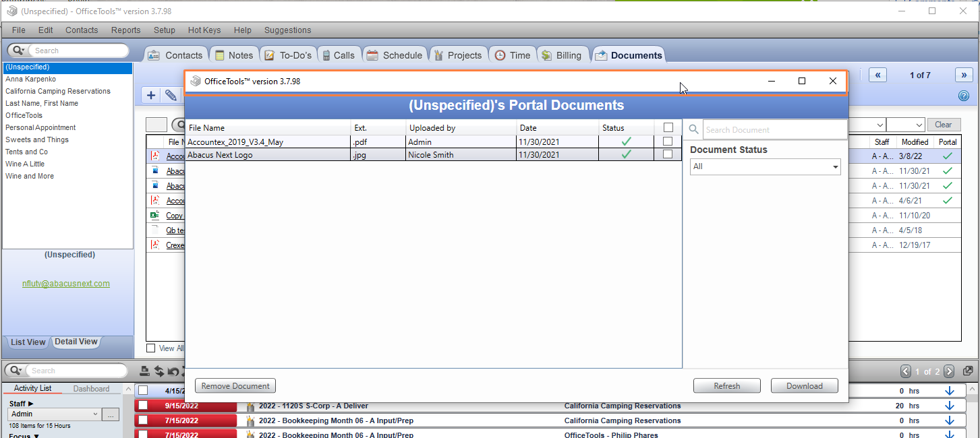
Task: Click PDF icon beside Crexe document row
Action: (x=154, y=245)
